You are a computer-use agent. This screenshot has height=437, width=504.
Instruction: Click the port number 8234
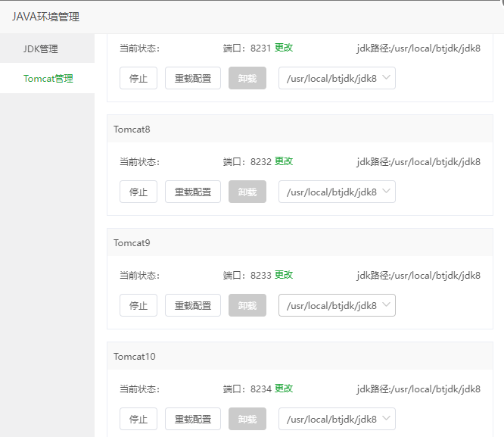(x=261, y=389)
